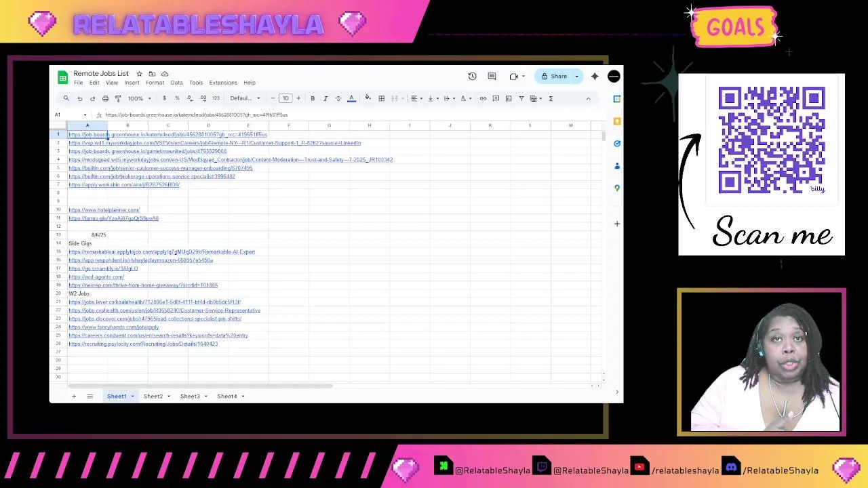Show the all sheets list
Image resolution: width=868 pixels, height=488 pixels.
[x=90, y=396]
